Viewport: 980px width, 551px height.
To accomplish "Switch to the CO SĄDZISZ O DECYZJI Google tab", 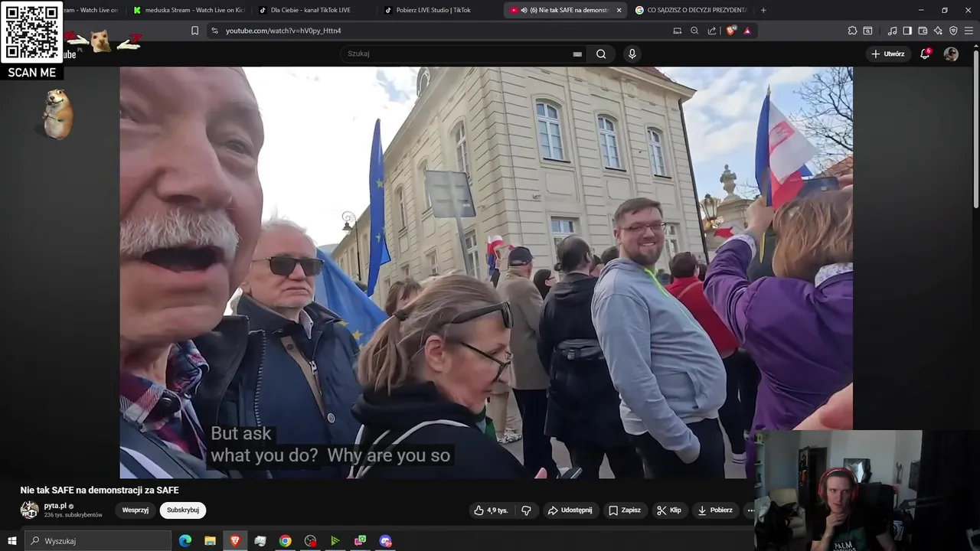I will coord(691,10).
